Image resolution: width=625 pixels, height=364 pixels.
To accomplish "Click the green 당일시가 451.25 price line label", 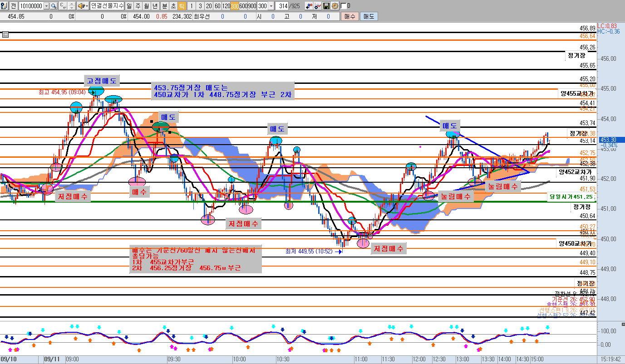I will (x=571, y=197).
